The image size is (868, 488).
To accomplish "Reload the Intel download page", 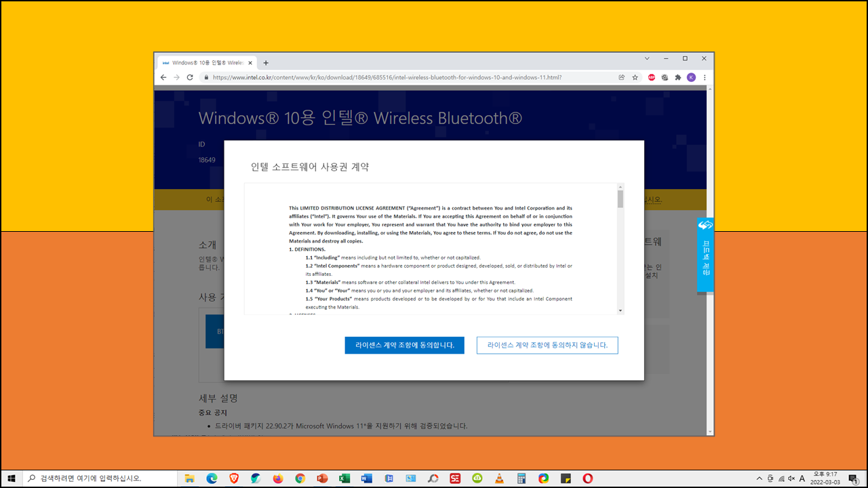I will tap(190, 77).
